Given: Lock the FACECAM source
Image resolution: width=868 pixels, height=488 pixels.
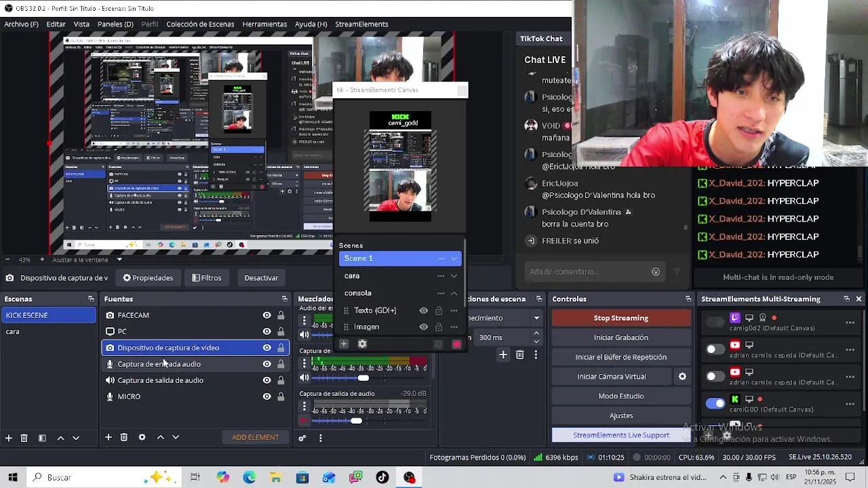Looking at the screenshot, I should click(x=281, y=315).
